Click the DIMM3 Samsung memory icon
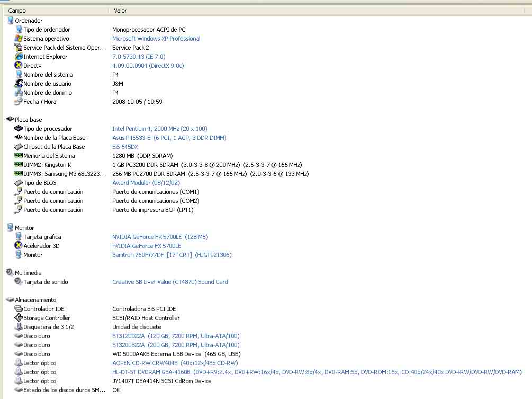 19,173
